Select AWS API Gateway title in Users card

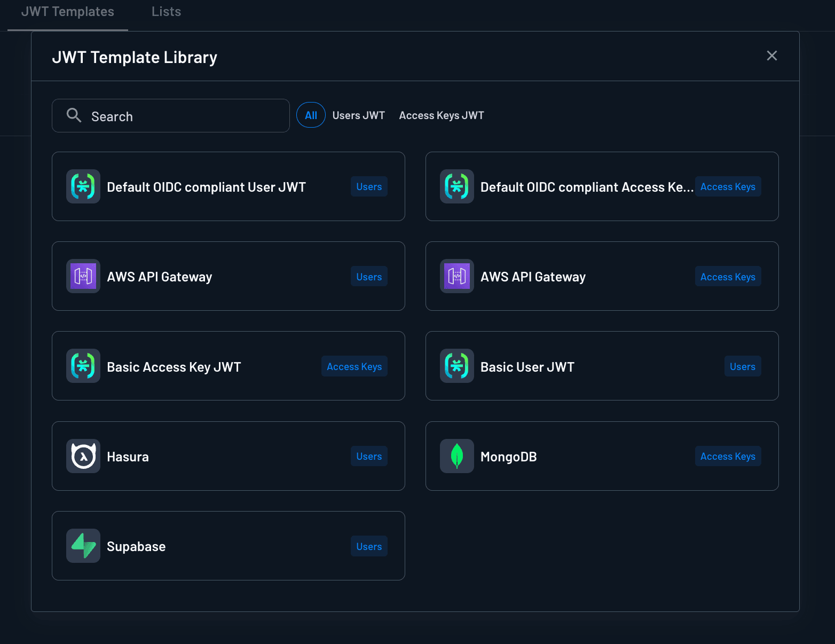pyautogui.click(x=160, y=277)
